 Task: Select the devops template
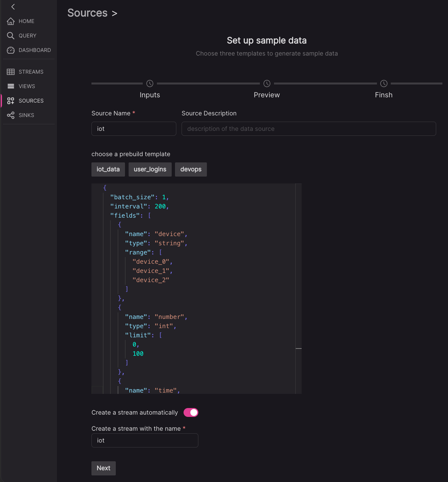click(191, 169)
